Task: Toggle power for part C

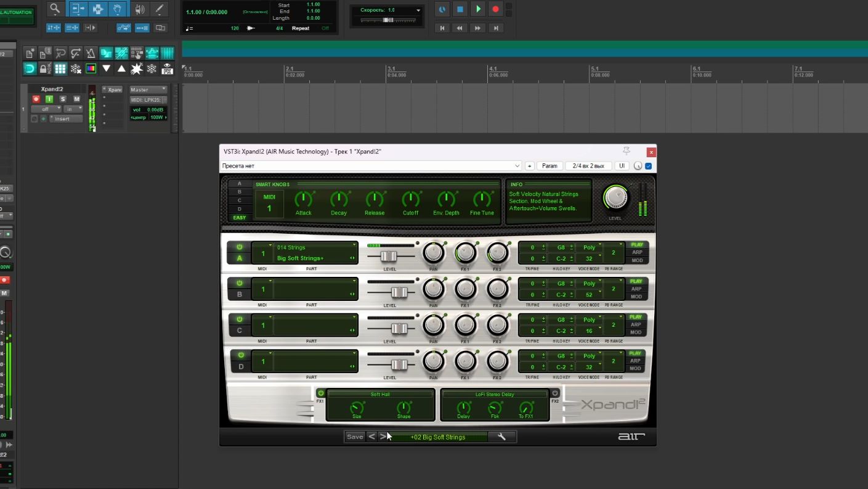Action: tap(240, 319)
